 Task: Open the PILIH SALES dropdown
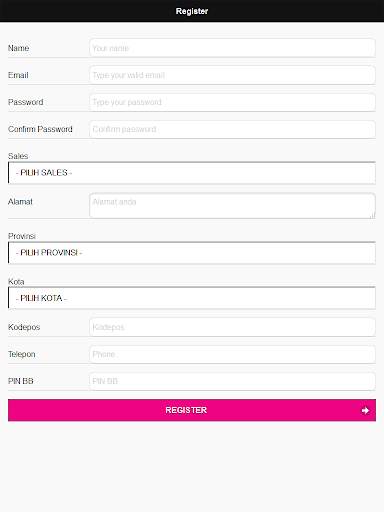tap(192, 173)
